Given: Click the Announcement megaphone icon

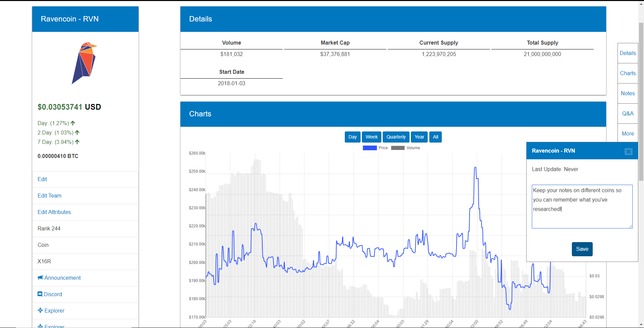Looking at the screenshot, I should click(x=40, y=277).
